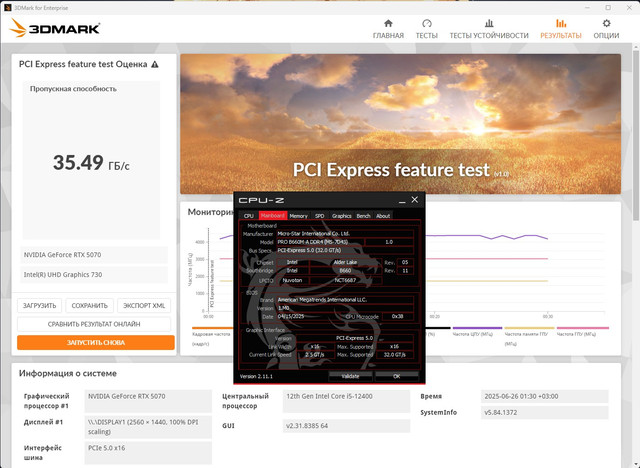640x468 pixels.
Task: Click Micro-Star International manufacturer field in CPU-Z
Action: click(x=345, y=234)
